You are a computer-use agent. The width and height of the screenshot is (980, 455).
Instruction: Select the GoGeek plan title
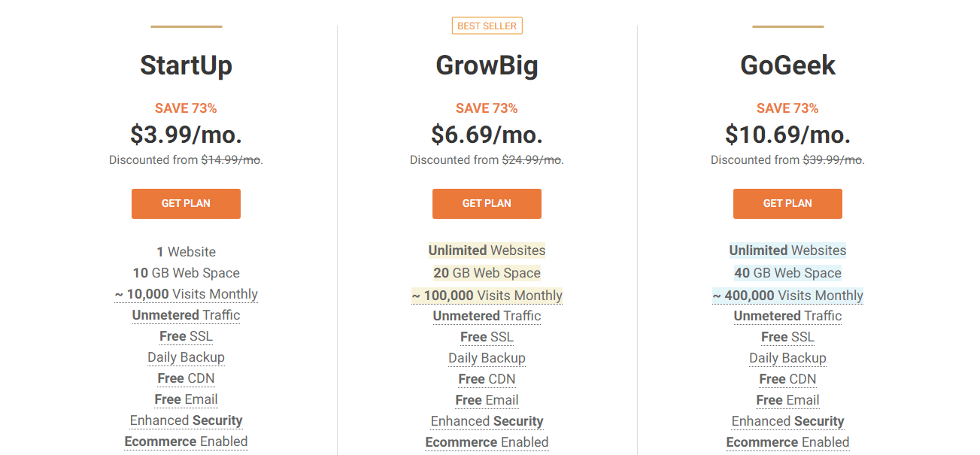[x=787, y=65]
